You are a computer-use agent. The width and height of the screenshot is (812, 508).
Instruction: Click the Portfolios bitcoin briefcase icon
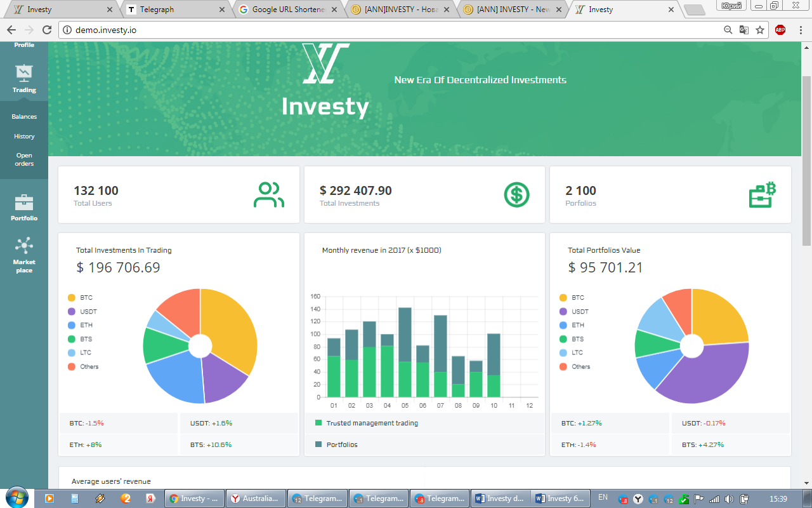coord(762,194)
